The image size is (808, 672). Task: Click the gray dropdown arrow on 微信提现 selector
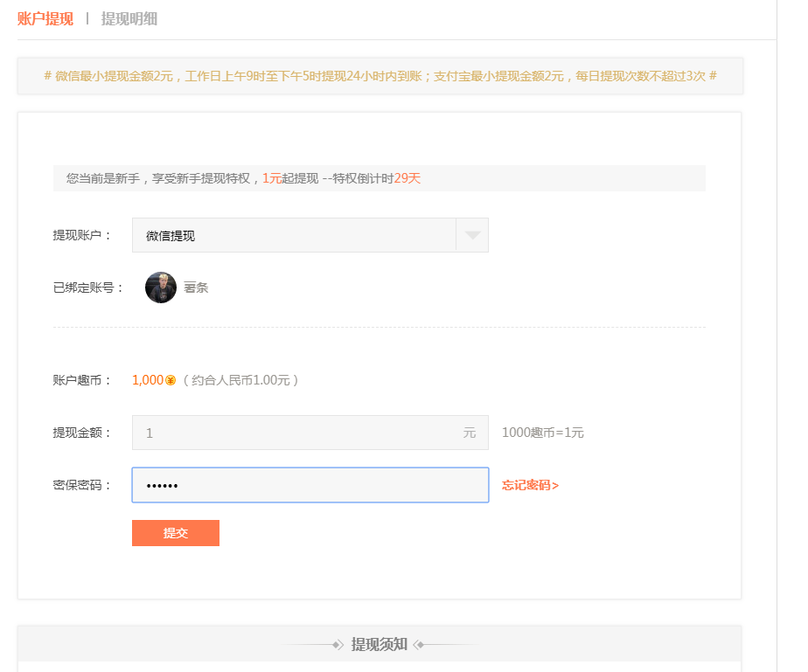click(x=473, y=234)
